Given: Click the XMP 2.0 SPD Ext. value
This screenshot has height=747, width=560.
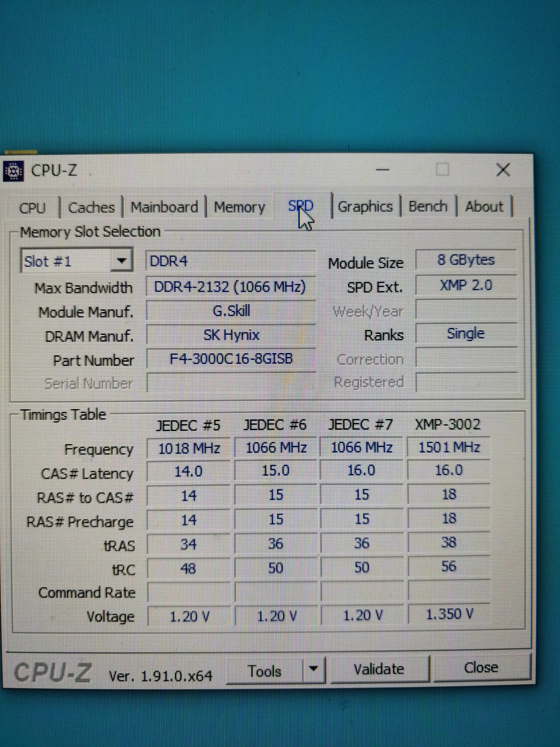Looking at the screenshot, I should (x=466, y=285).
